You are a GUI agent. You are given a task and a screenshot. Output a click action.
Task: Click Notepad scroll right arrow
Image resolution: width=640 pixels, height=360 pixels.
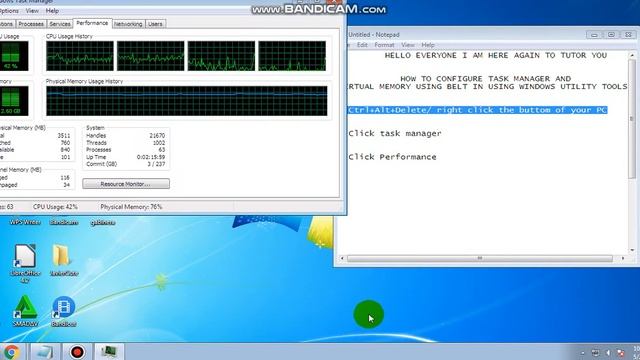tap(623, 258)
